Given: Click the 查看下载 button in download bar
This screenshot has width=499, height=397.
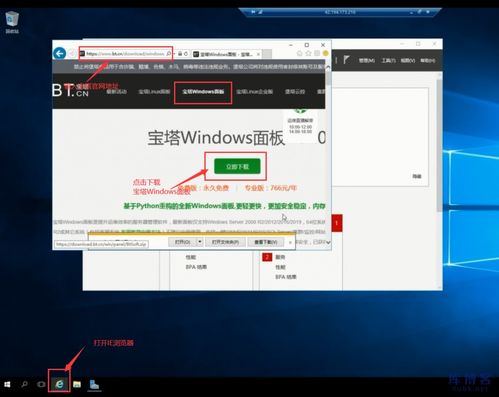Looking at the screenshot, I should coord(266,242).
